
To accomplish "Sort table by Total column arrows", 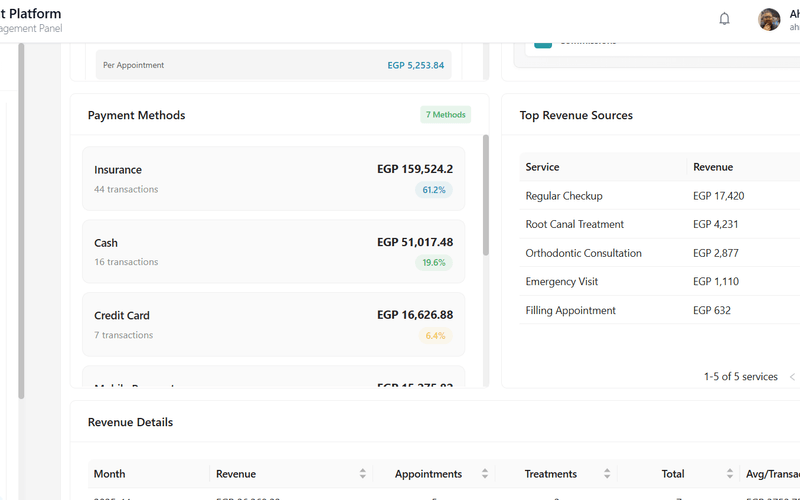I will tap(729, 474).
